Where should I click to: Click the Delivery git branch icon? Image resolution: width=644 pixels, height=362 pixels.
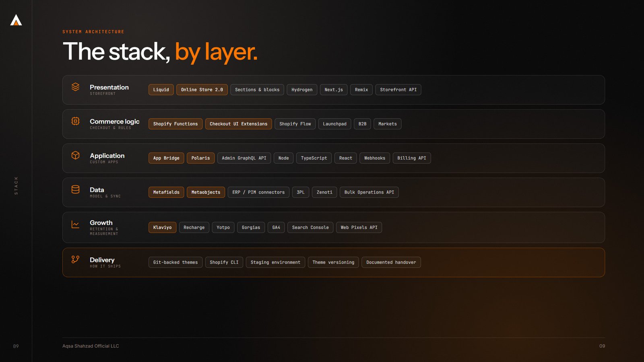(75, 259)
